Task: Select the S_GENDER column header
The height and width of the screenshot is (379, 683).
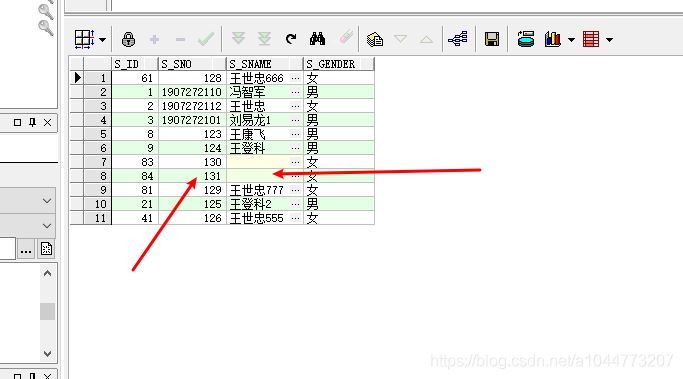Action: pos(338,64)
